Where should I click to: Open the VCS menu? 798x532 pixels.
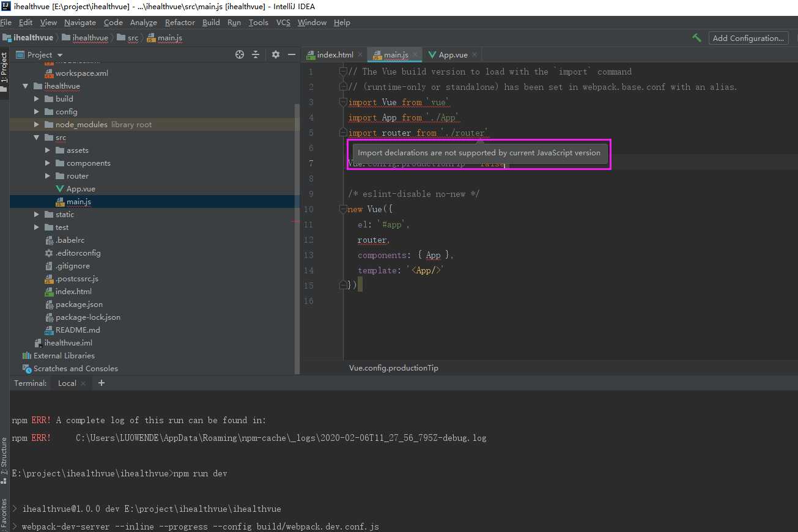[283, 23]
